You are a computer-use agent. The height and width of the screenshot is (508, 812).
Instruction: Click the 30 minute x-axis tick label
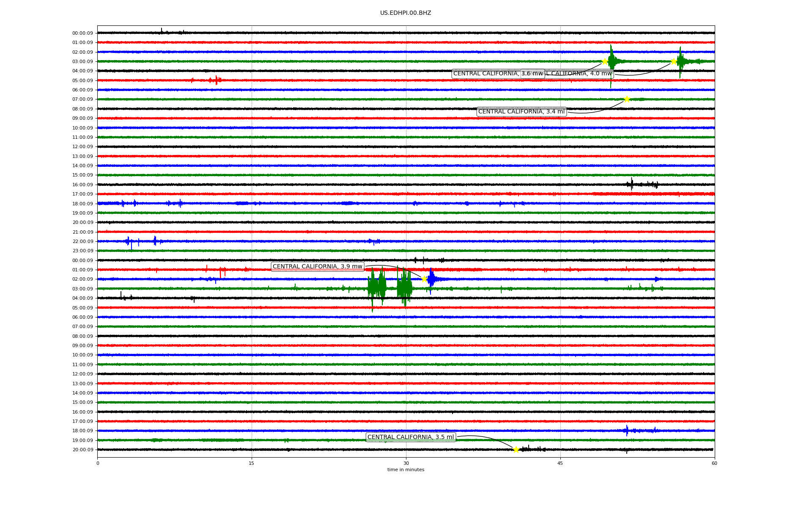click(x=406, y=463)
